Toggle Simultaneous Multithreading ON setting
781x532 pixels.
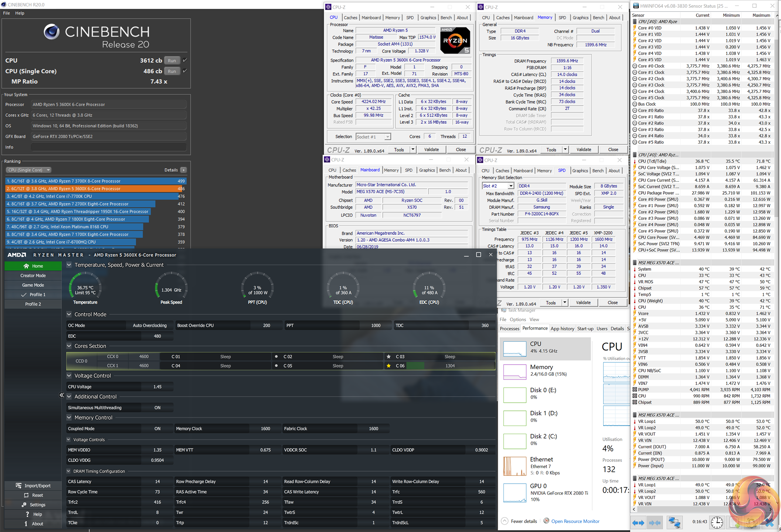[x=157, y=407]
